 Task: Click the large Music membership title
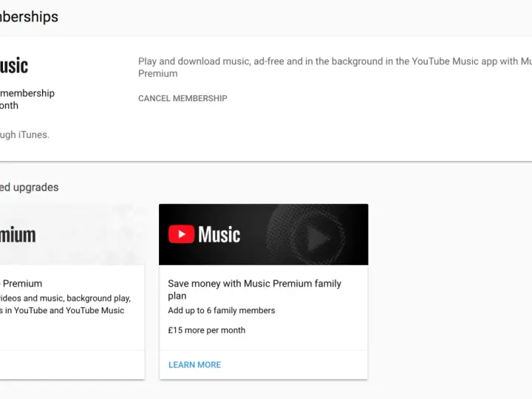[x=14, y=66]
